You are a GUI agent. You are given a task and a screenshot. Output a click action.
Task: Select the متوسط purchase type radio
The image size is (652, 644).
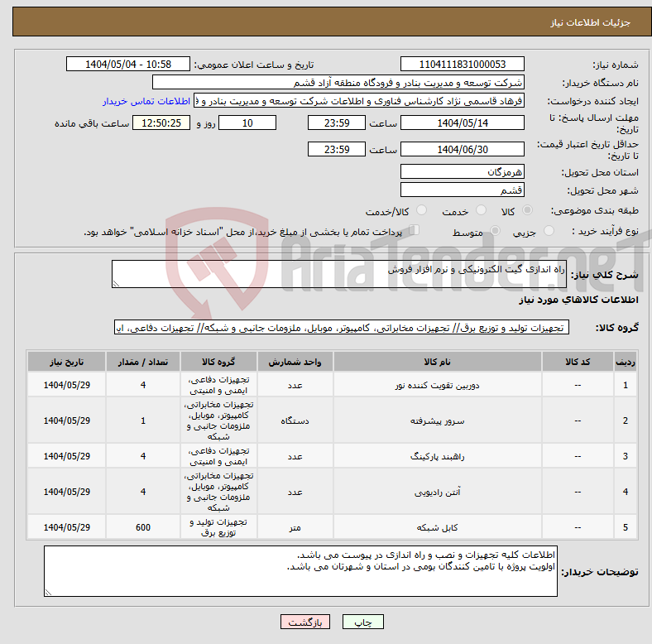(x=495, y=230)
